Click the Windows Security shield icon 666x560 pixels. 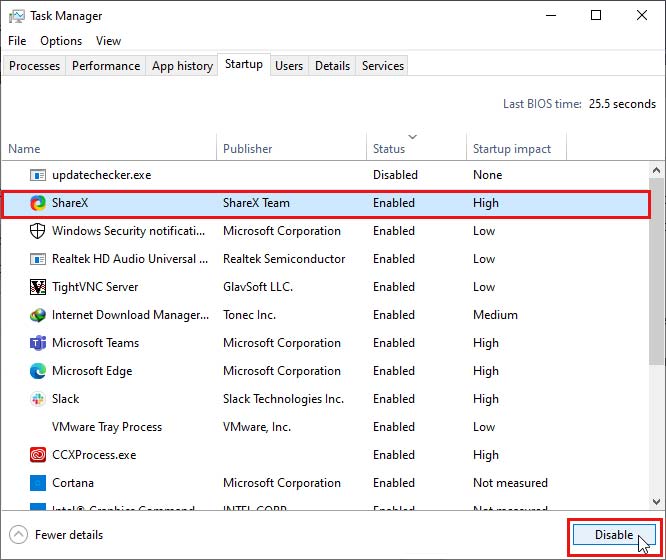(x=38, y=231)
